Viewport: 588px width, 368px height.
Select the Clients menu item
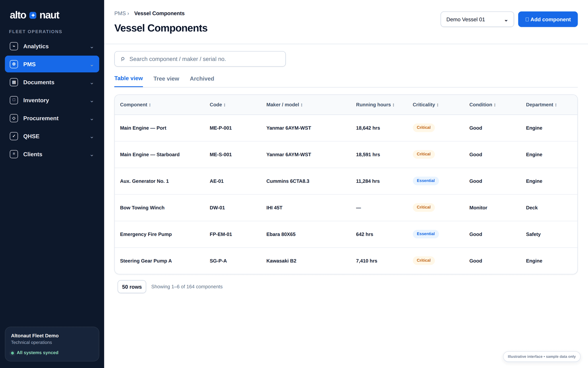click(52, 154)
